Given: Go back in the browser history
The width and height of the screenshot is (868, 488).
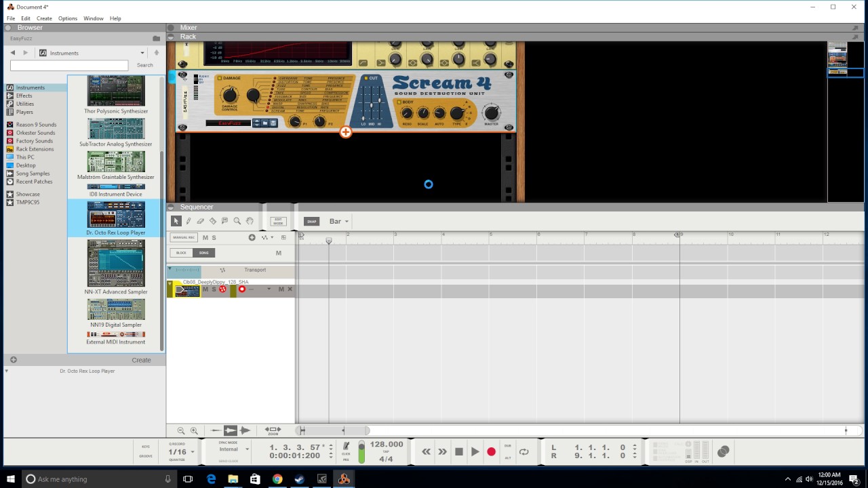Looking at the screenshot, I should (x=12, y=53).
